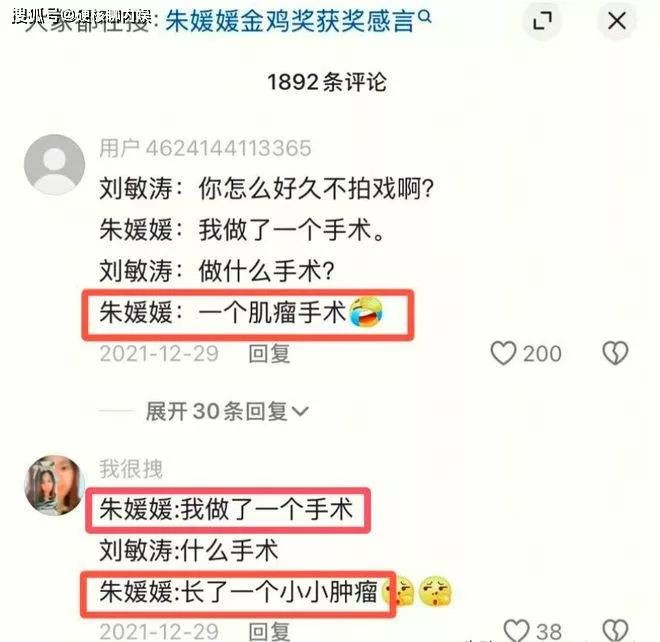Open username 我很拽 profile
660x642 pixels.
131,469
